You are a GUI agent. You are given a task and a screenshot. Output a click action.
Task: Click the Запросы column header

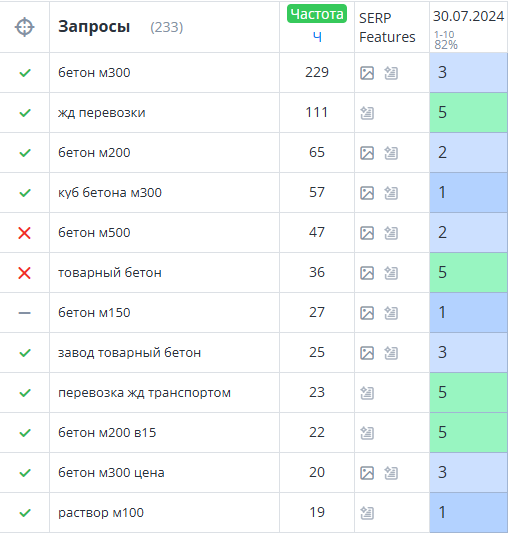(x=94, y=27)
